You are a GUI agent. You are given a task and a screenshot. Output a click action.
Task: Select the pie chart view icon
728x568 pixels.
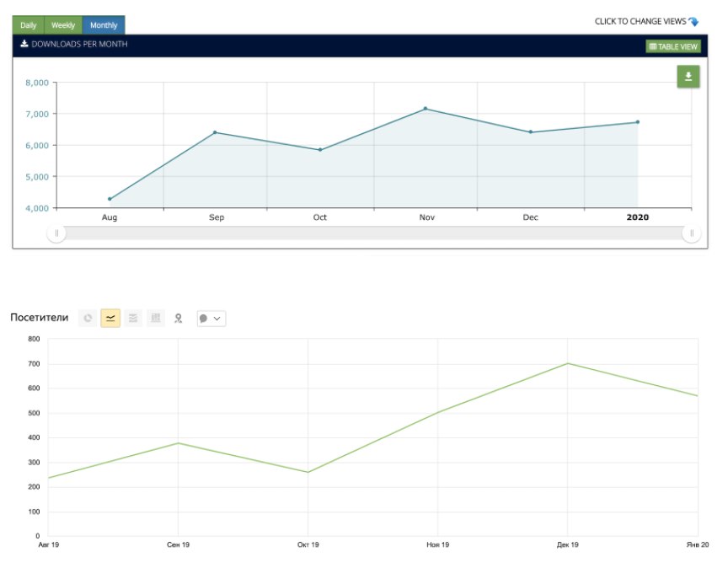point(88,318)
